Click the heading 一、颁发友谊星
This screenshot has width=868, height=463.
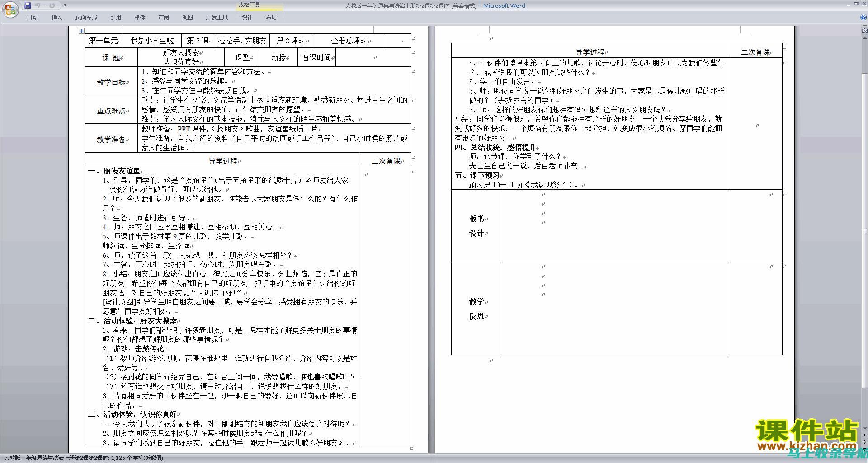[x=114, y=171]
